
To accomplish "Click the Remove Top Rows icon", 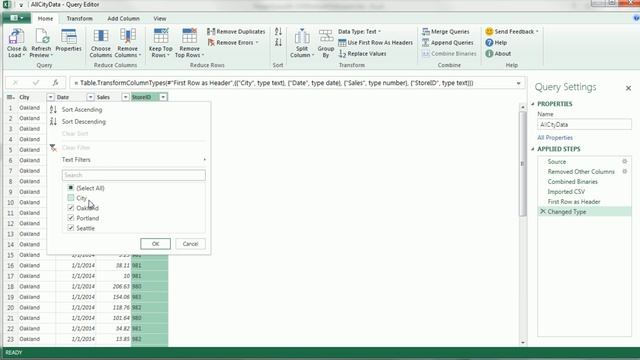I will 189,36.
